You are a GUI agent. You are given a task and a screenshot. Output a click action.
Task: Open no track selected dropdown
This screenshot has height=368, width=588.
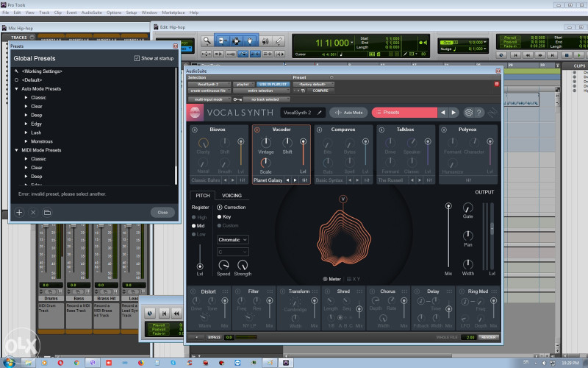point(266,99)
